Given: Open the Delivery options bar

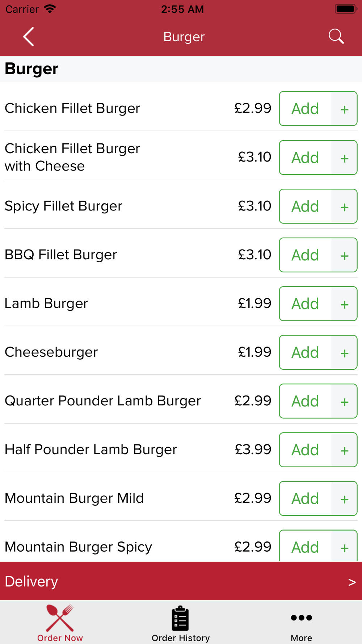Looking at the screenshot, I should 181,581.
